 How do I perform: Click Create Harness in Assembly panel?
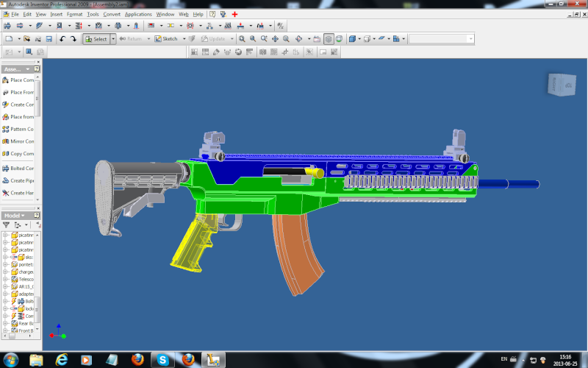point(18,193)
